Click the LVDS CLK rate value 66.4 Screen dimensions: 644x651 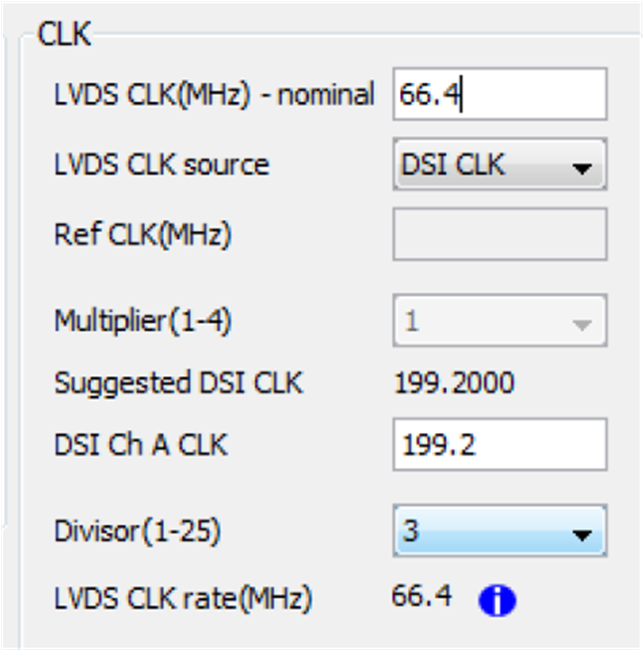pyautogui.click(x=421, y=597)
